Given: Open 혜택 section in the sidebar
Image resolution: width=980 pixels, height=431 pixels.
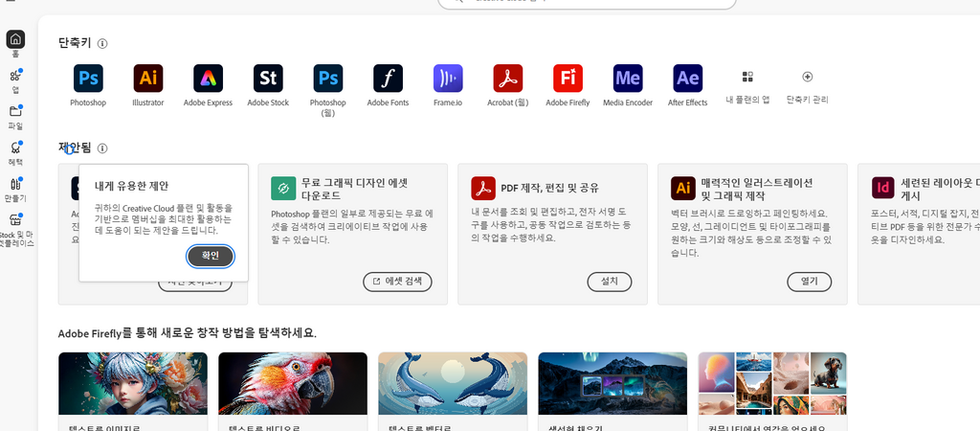Looking at the screenshot, I should pos(15,152).
